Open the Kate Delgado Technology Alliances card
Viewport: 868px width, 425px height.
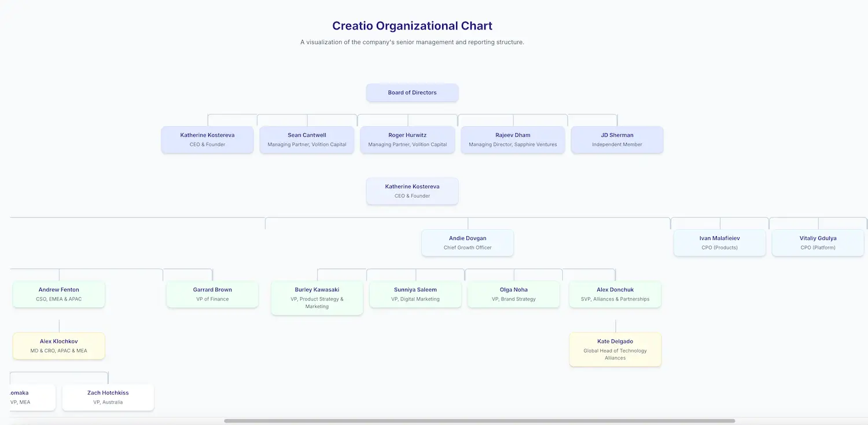(x=615, y=349)
